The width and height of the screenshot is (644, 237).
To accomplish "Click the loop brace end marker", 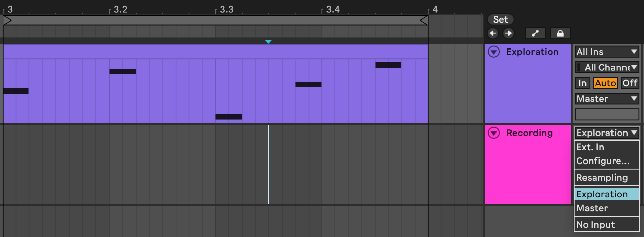I will pyautogui.click(x=424, y=20).
